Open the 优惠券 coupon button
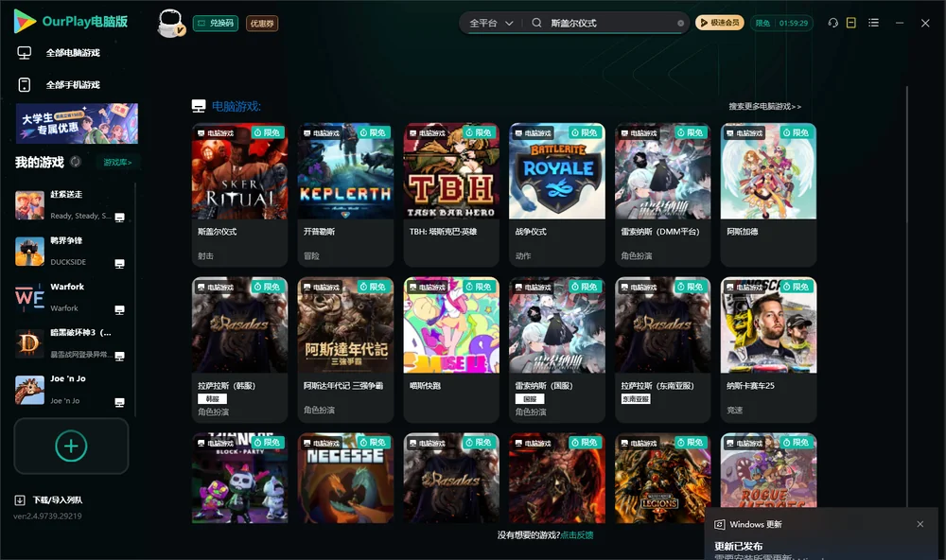The height and width of the screenshot is (560, 946). (262, 24)
